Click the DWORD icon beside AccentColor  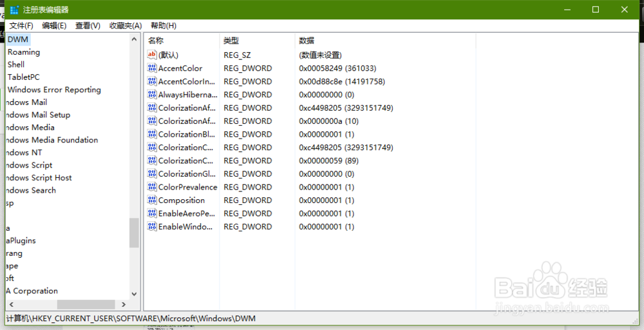(x=152, y=68)
